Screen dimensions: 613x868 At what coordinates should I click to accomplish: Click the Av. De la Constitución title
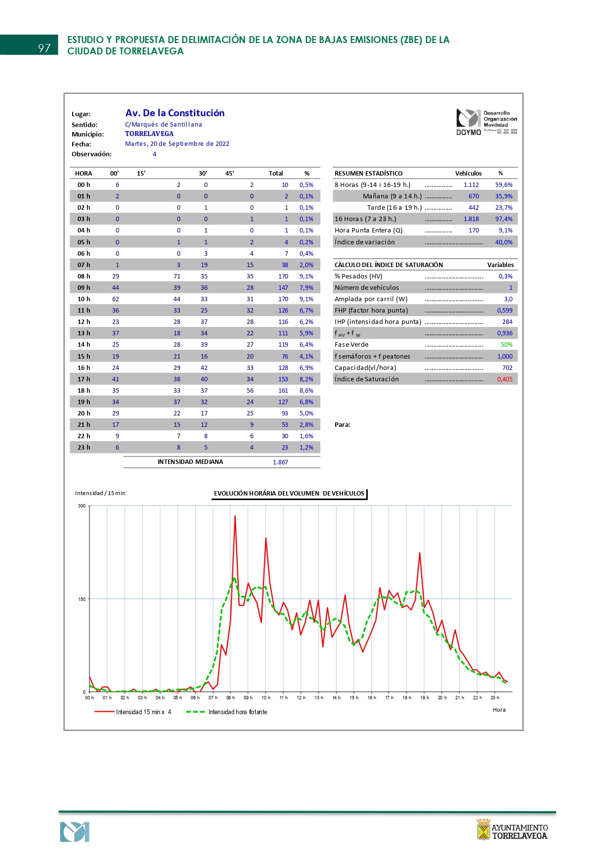(x=175, y=113)
